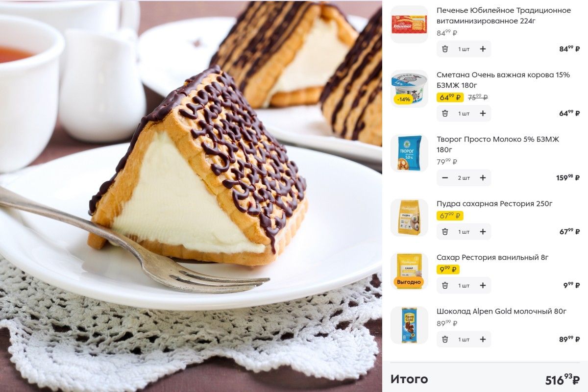Click the Итого total sum 516.93 ₽
Image resolution: width=588 pixels, height=392 pixels.
click(x=563, y=380)
